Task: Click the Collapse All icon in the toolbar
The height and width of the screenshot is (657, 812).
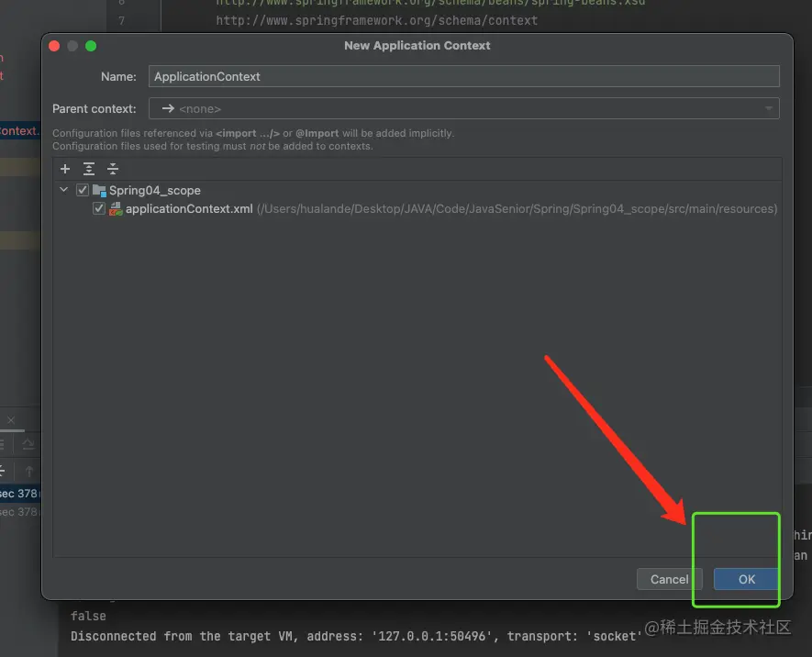Action: click(x=112, y=169)
